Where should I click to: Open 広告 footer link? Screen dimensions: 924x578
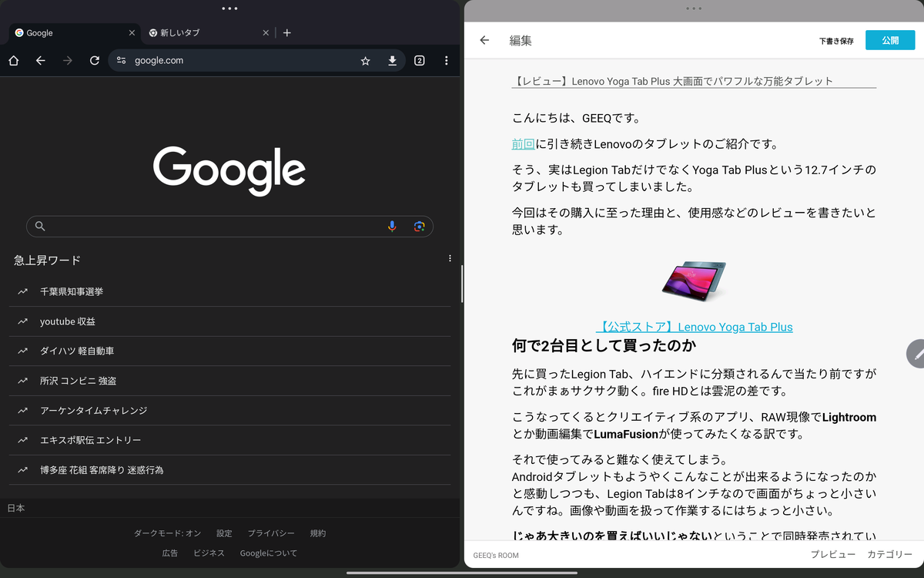point(170,553)
